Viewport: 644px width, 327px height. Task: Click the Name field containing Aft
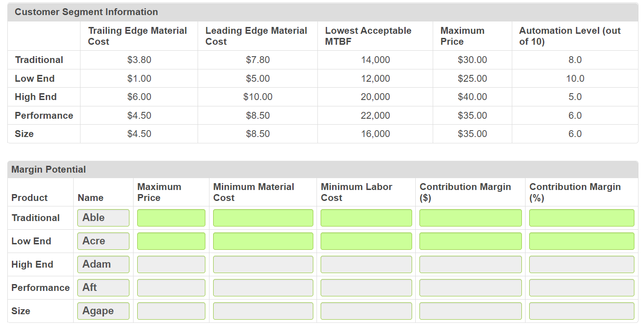[x=103, y=287]
